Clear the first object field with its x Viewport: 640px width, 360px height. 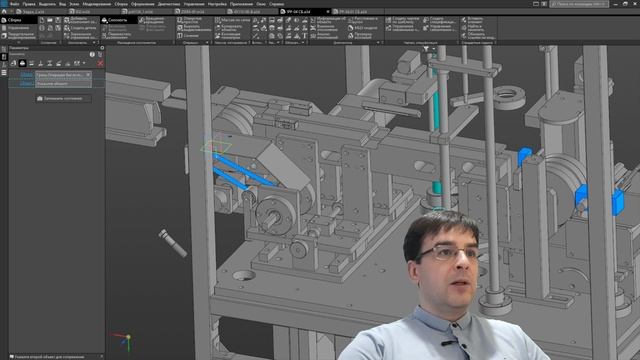click(x=88, y=75)
